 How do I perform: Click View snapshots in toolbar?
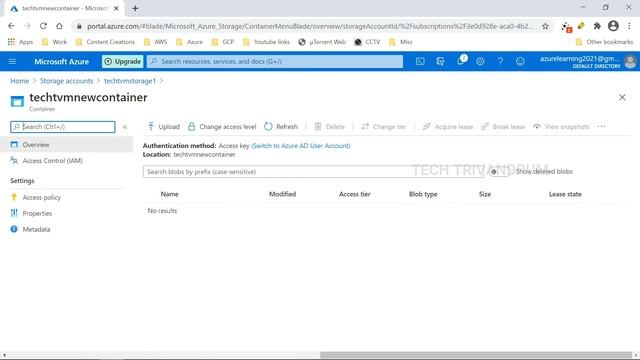(x=561, y=127)
